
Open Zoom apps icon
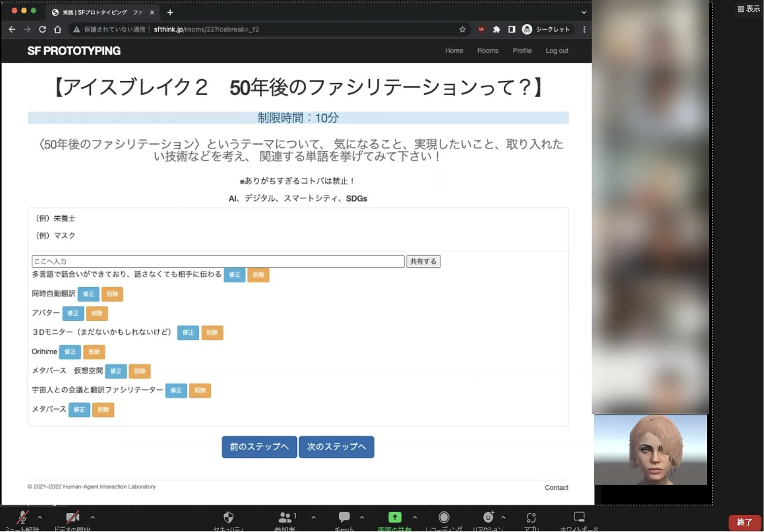click(531, 517)
